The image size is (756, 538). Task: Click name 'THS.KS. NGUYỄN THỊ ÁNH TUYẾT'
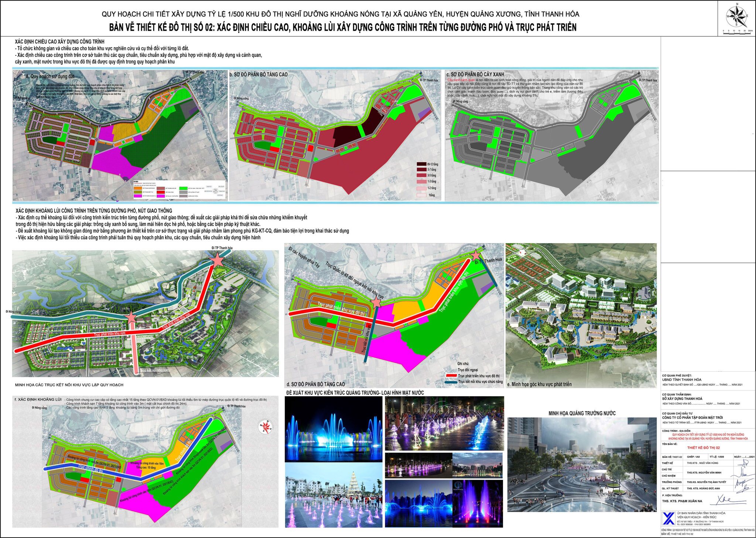[x=707, y=482]
